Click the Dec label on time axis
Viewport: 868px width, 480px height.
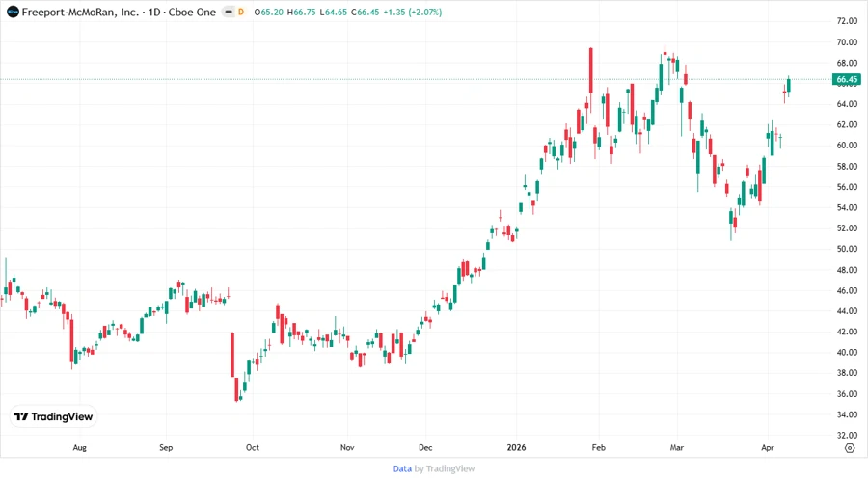(x=425, y=447)
